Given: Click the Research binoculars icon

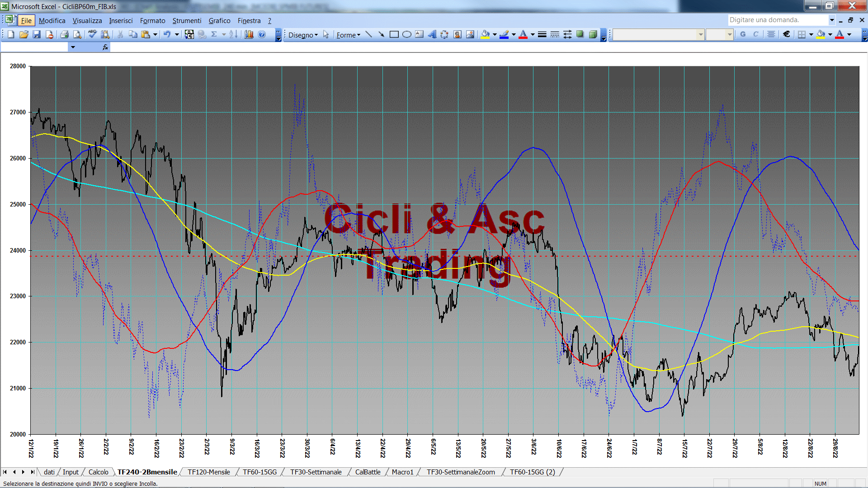Looking at the screenshot, I should point(105,34).
